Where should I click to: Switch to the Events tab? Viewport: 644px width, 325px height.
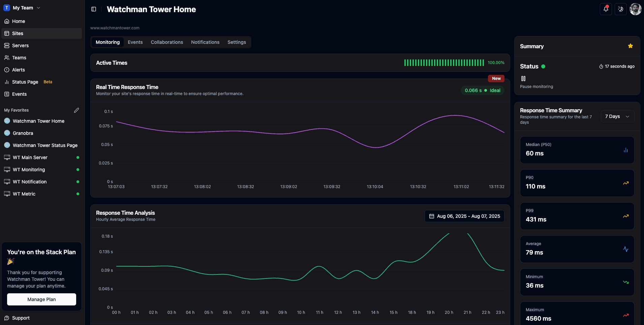pos(135,42)
